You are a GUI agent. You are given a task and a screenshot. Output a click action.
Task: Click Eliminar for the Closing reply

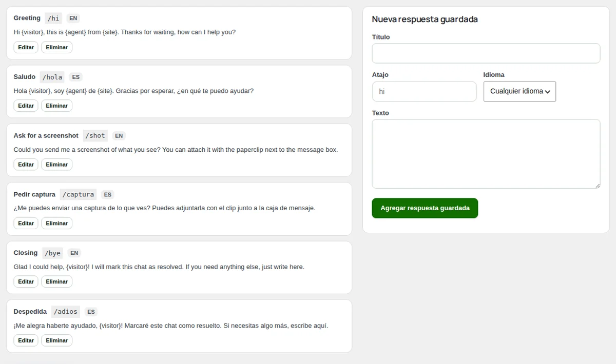coord(57,281)
